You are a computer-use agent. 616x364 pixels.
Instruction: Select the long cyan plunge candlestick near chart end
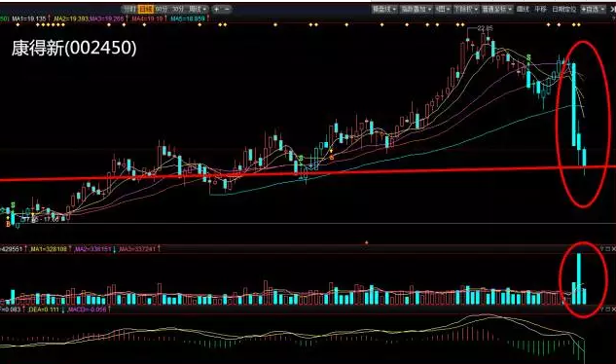574,104
